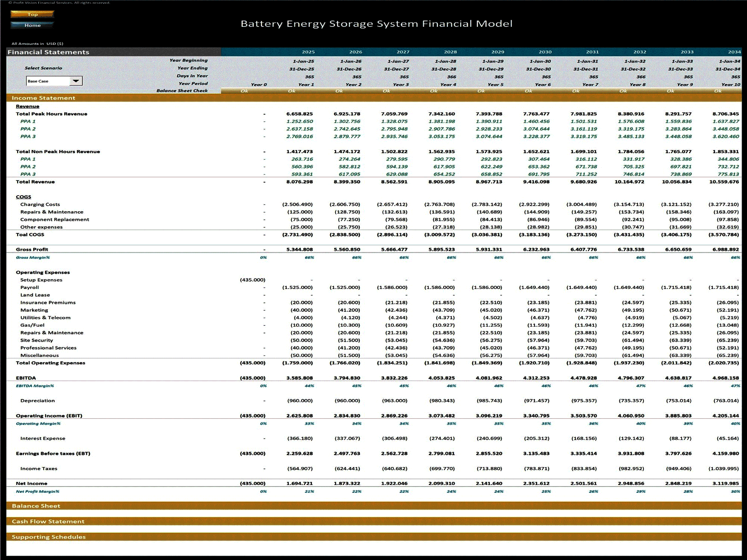Select Gross Profit 2034 value 6.988.892
The height and width of the screenshot is (560, 747).
click(726, 249)
